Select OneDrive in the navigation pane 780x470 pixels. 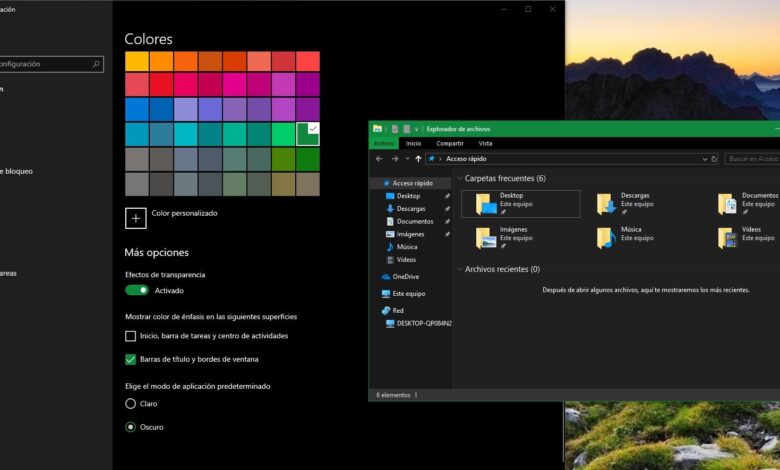(405, 276)
